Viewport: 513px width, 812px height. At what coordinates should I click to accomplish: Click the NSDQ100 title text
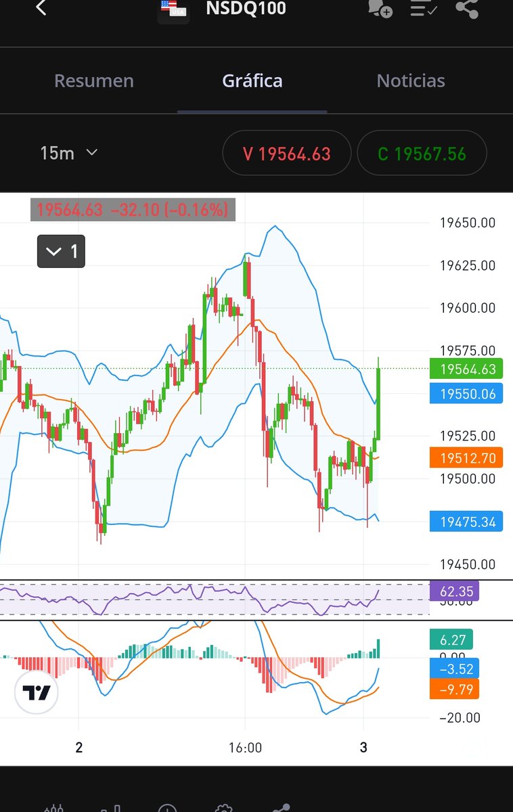pyautogui.click(x=246, y=9)
